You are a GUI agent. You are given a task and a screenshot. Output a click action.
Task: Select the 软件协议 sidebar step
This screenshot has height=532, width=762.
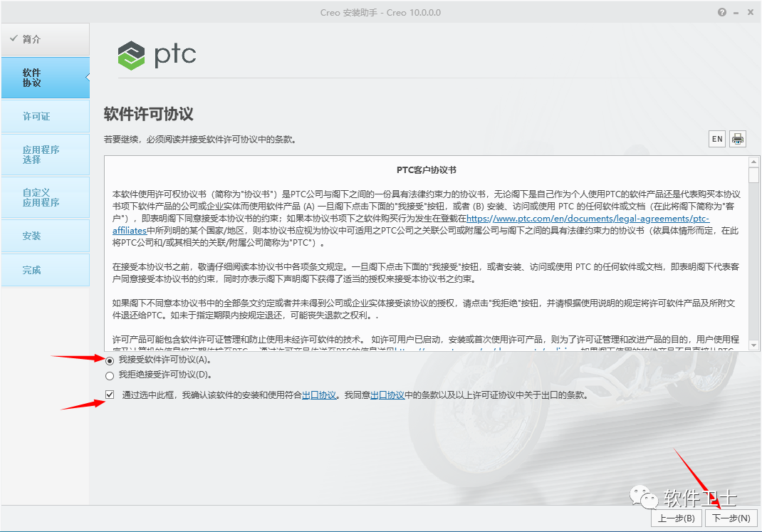[x=45, y=78]
